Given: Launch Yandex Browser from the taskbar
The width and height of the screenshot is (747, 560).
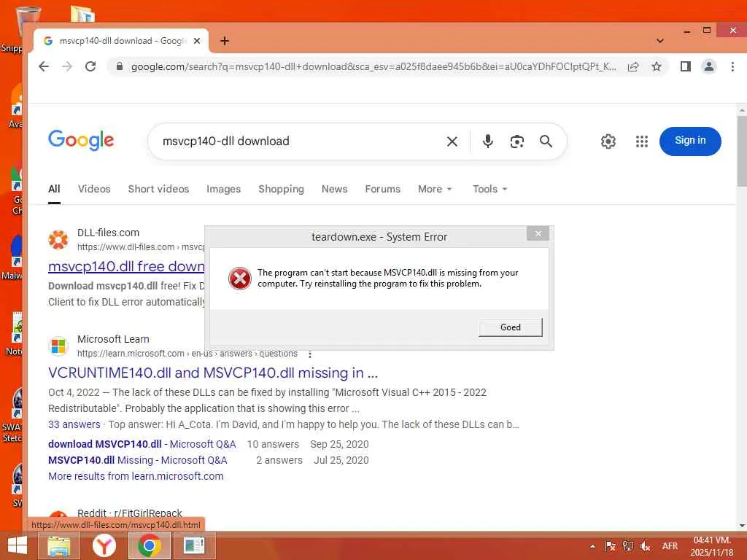Looking at the screenshot, I should click(104, 545).
